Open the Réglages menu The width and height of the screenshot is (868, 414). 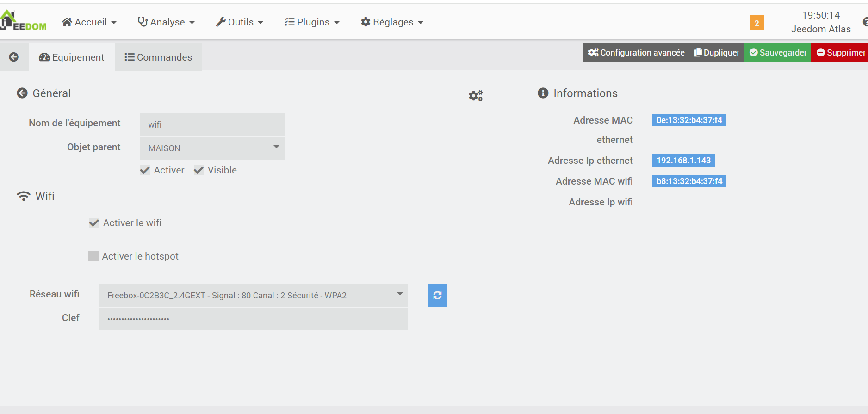(x=392, y=22)
